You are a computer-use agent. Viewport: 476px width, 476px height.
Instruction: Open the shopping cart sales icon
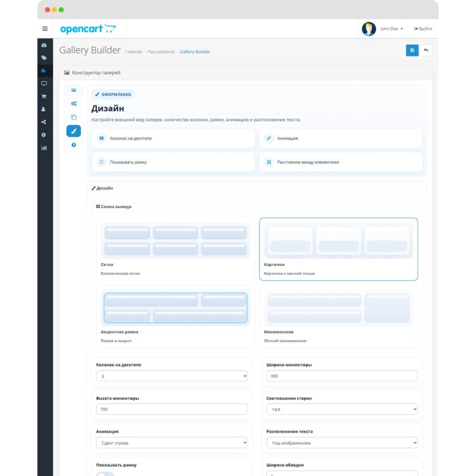[44, 97]
